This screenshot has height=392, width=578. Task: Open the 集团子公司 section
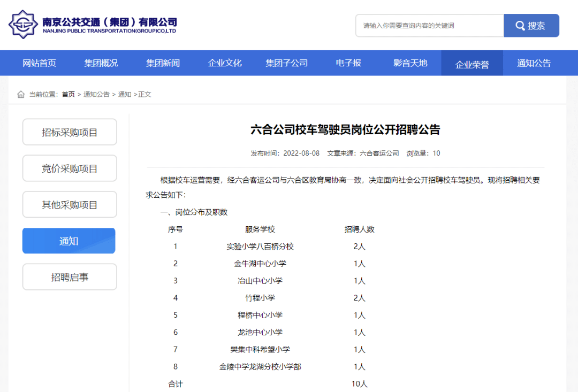pos(286,63)
